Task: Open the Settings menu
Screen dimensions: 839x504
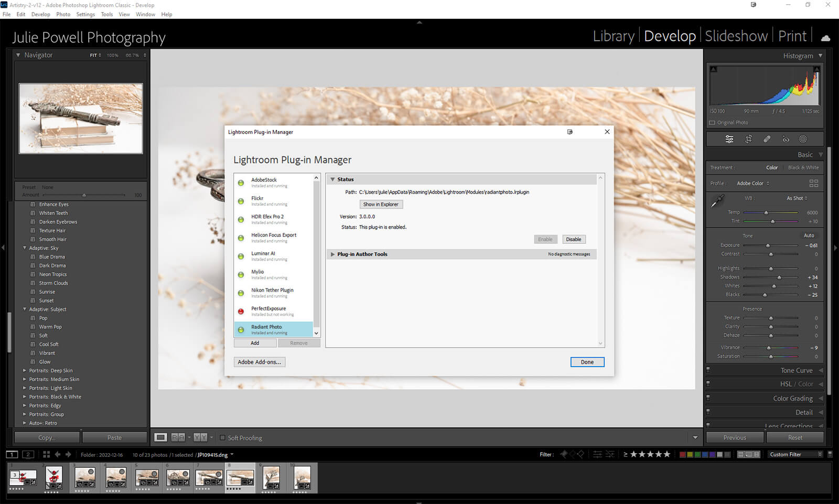Action: click(x=85, y=14)
